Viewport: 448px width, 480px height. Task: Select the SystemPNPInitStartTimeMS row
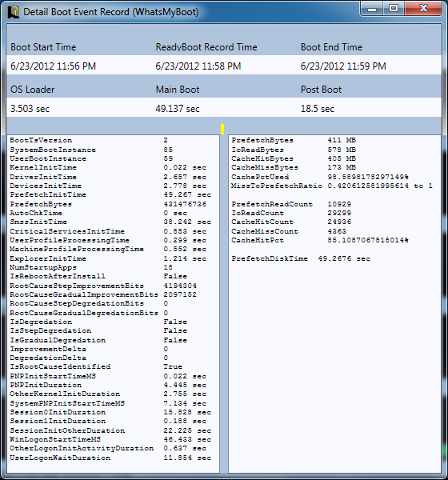tap(108, 403)
